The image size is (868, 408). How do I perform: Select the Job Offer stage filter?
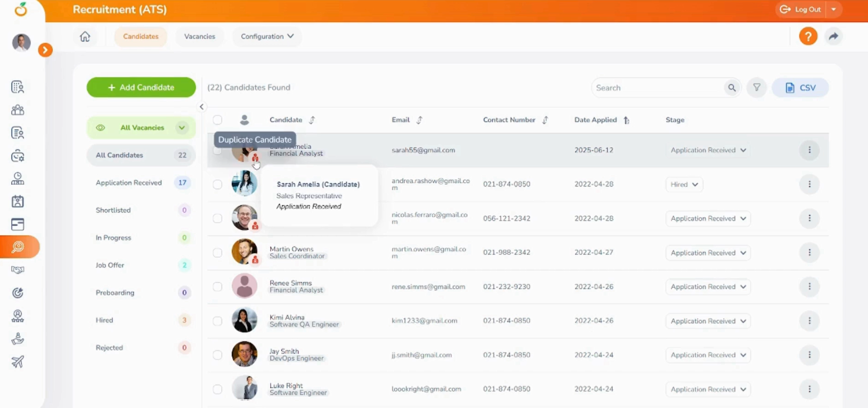(110, 265)
